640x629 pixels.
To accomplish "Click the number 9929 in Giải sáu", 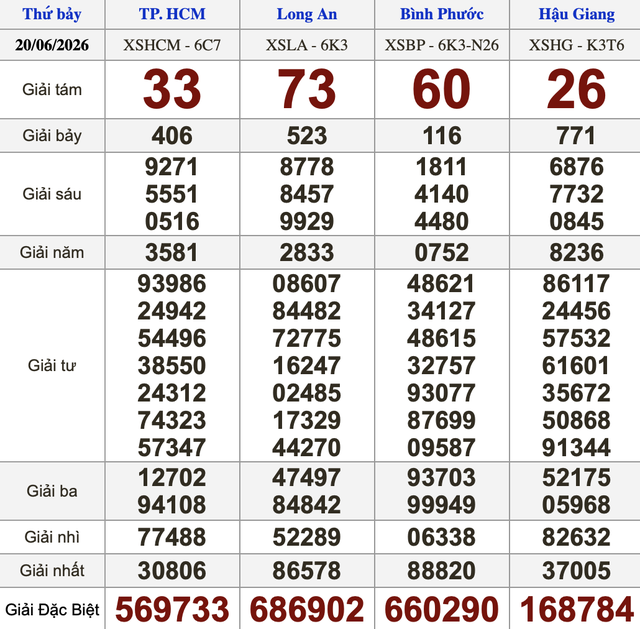I will coord(307,222).
